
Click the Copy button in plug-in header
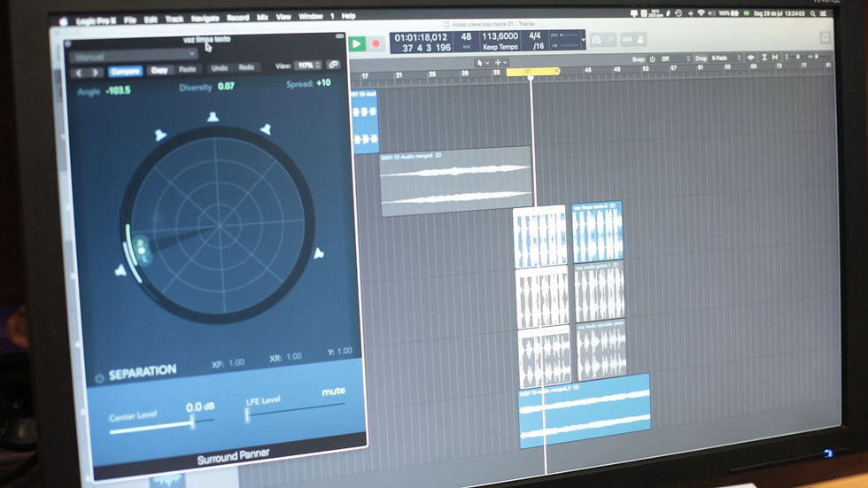coord(159,70)
